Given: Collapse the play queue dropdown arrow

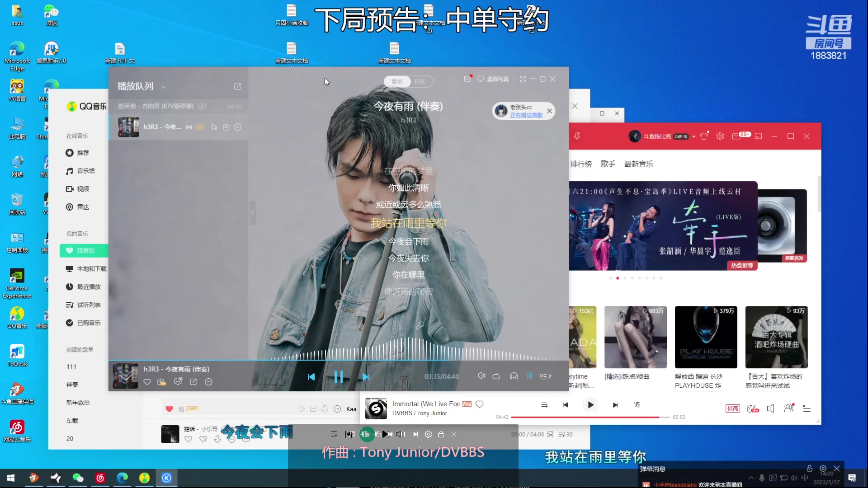Looking at the screenshot, I should (x=164, y=87).
